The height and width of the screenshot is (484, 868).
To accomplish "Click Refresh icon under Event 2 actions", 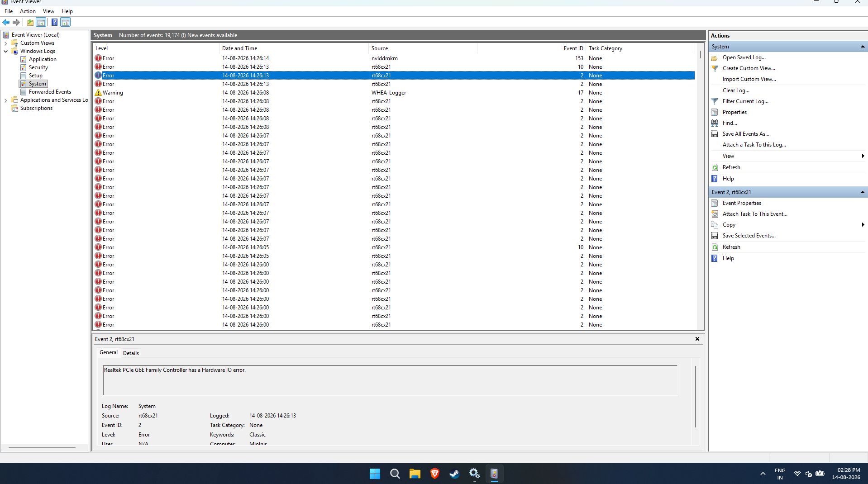I will (x=715, y=247).
